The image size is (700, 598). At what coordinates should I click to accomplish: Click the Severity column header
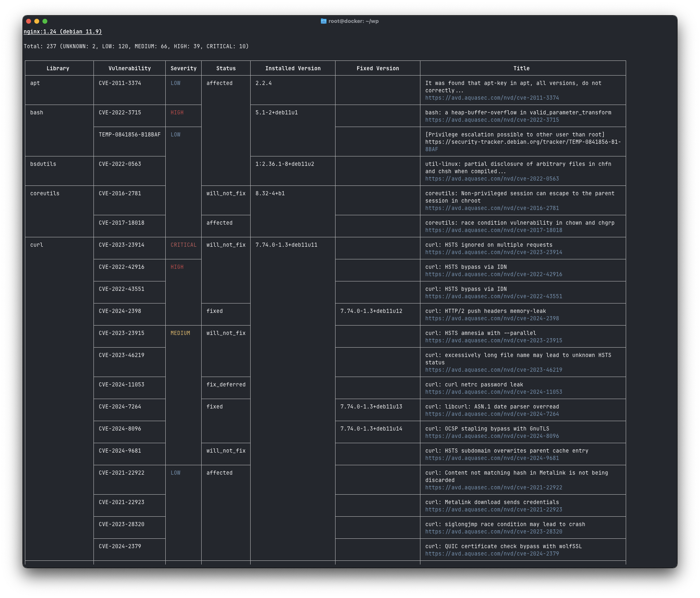(x=184, y=69)
